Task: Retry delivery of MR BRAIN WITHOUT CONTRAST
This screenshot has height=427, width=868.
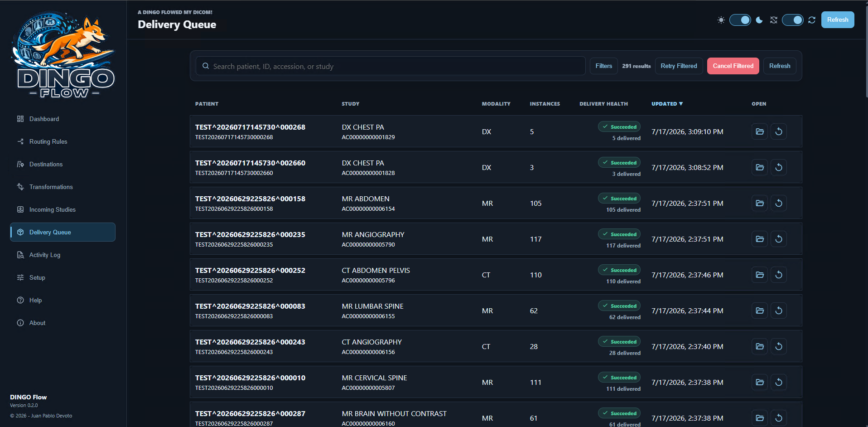Action: pyautogui.click(x=779, y=418)
